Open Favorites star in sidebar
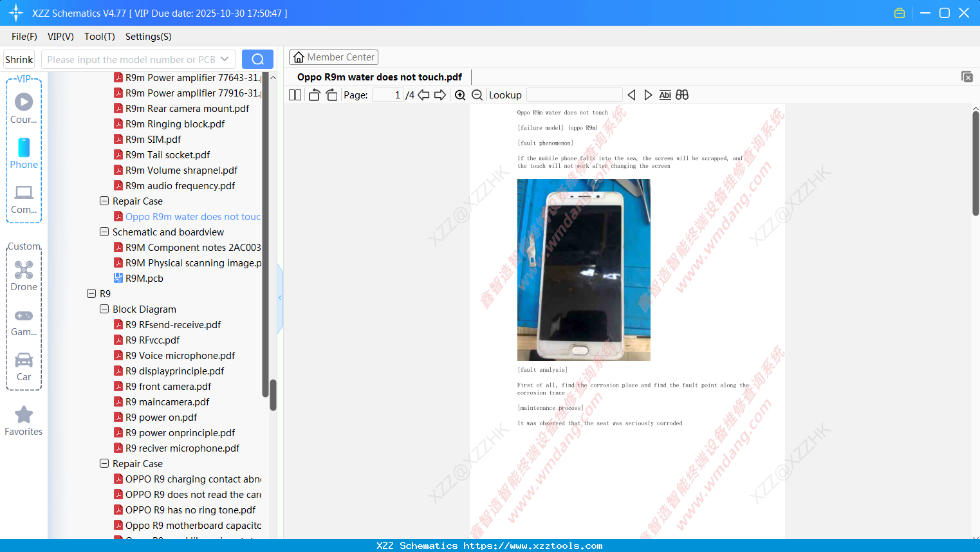Screen dimensions: 980x552 [x=24, y=421]
